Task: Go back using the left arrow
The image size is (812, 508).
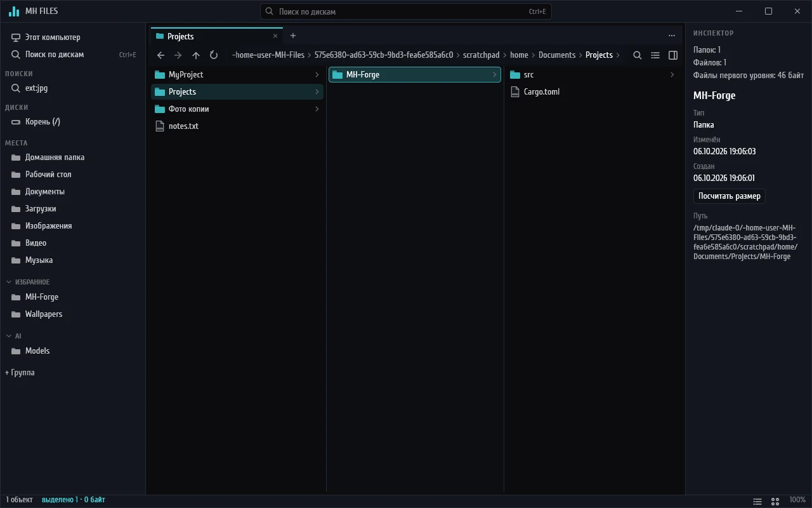Action: (x=160, y=55)
